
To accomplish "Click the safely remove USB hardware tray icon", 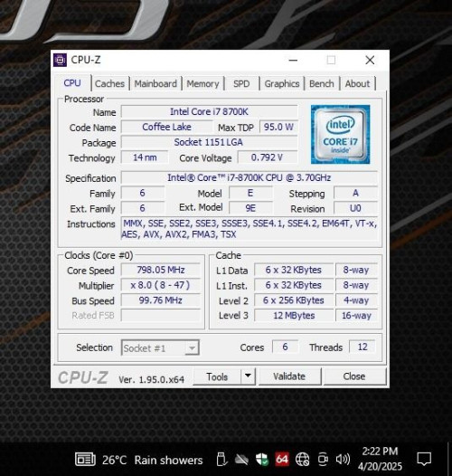I will 221,459.
